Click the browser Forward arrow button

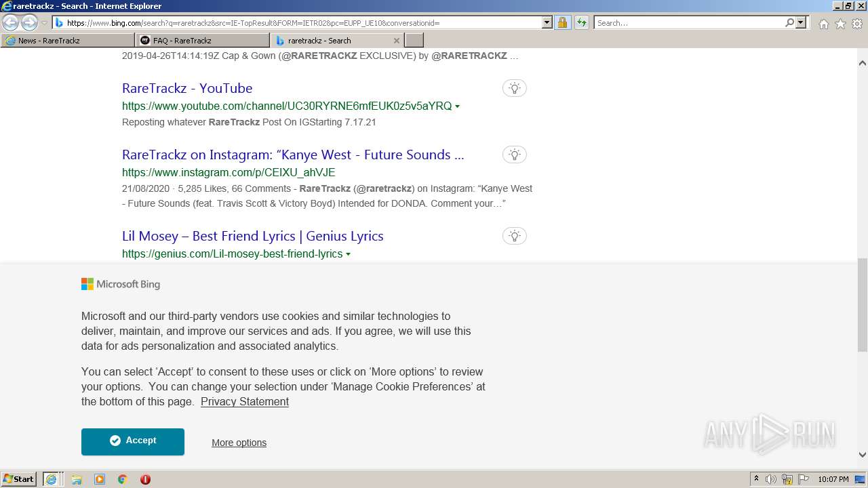coord(29,22)
